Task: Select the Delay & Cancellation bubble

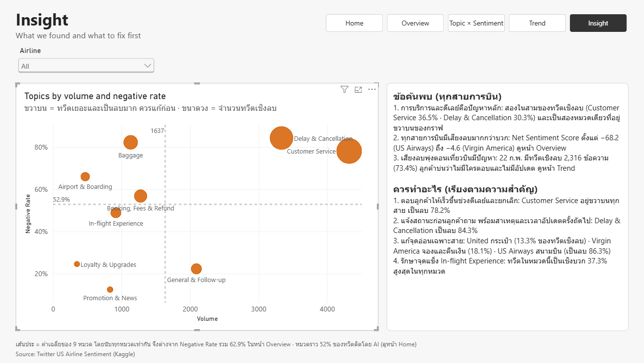Action: [281, 138]
